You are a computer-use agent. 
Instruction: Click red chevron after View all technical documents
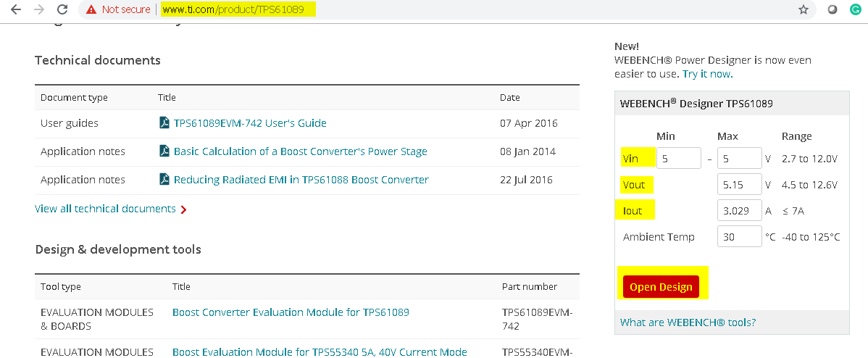(x=184, y=209)
